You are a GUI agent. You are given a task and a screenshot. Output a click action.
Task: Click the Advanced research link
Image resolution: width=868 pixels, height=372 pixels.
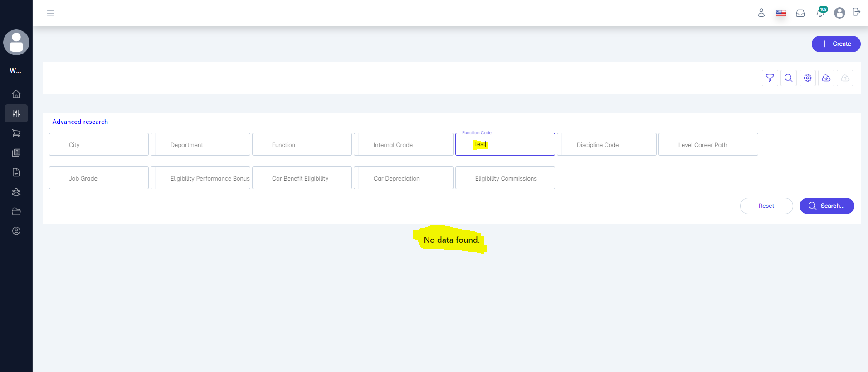pyautogui.click(x=80, y=122)
